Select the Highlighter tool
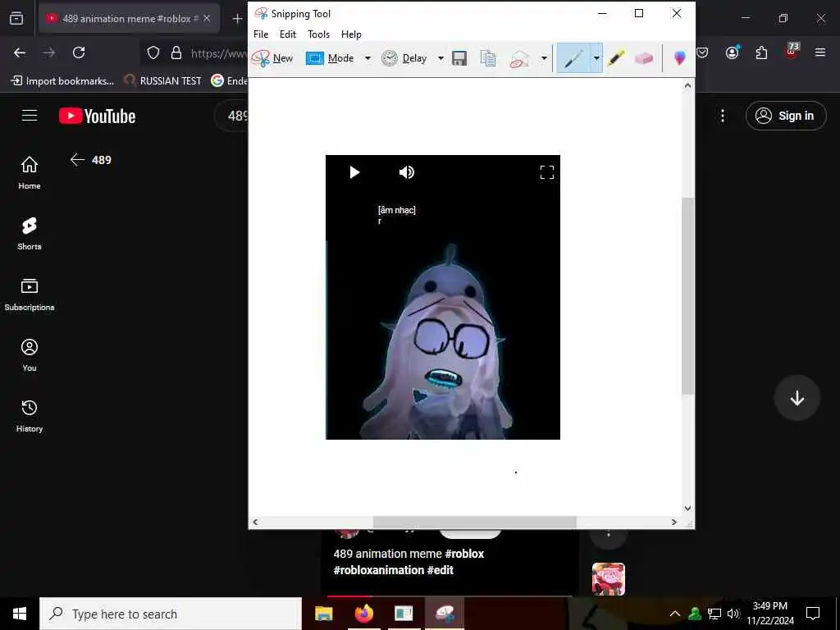Screen dimensions: 840x630 point(617,58)
